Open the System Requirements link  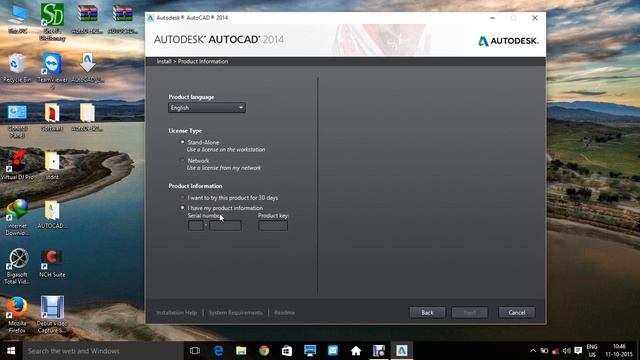coord(236,313)
